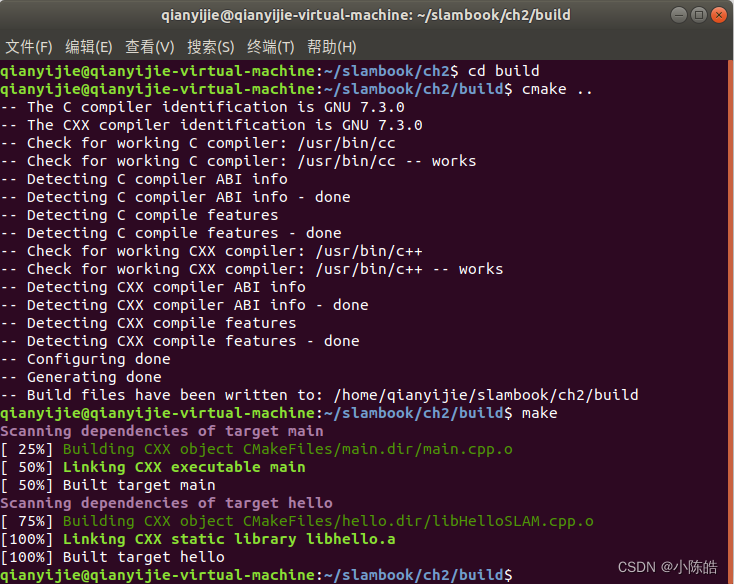
Task: Open the 帮助(H) menu
Action: (331, 47)
